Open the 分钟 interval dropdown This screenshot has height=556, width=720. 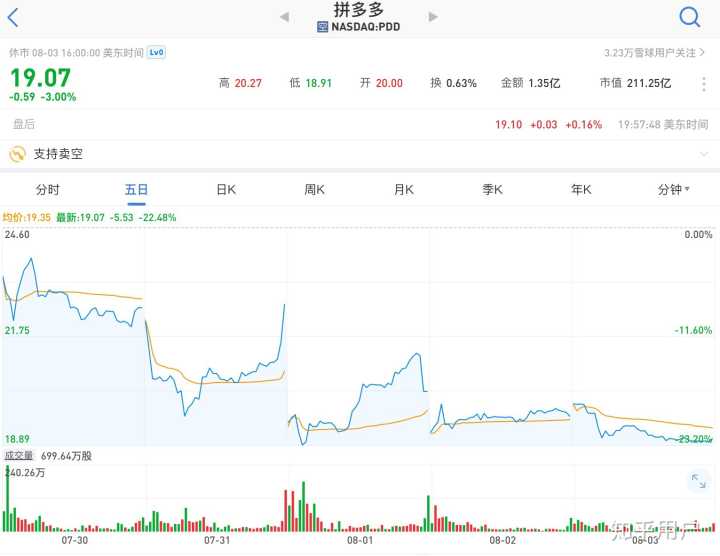pyautogui.click(x=674, y=189)
